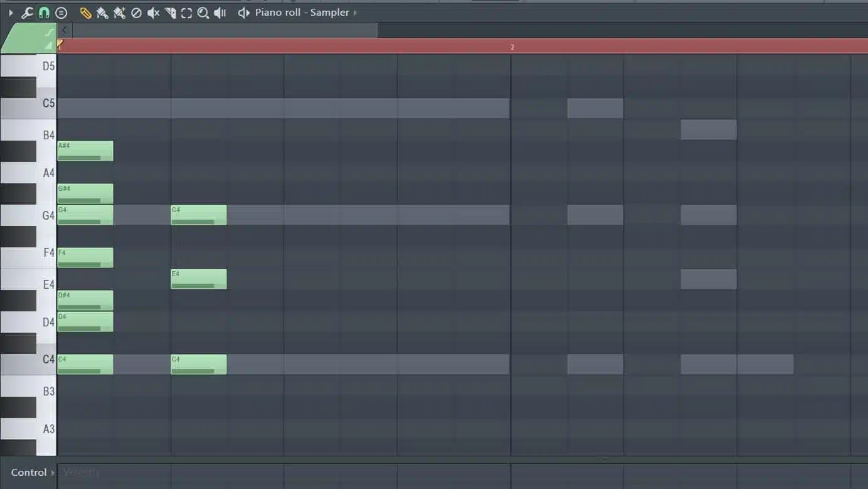This screenshot has height=489, width=868.
Task: Click the D4 note
Action: 85,322
